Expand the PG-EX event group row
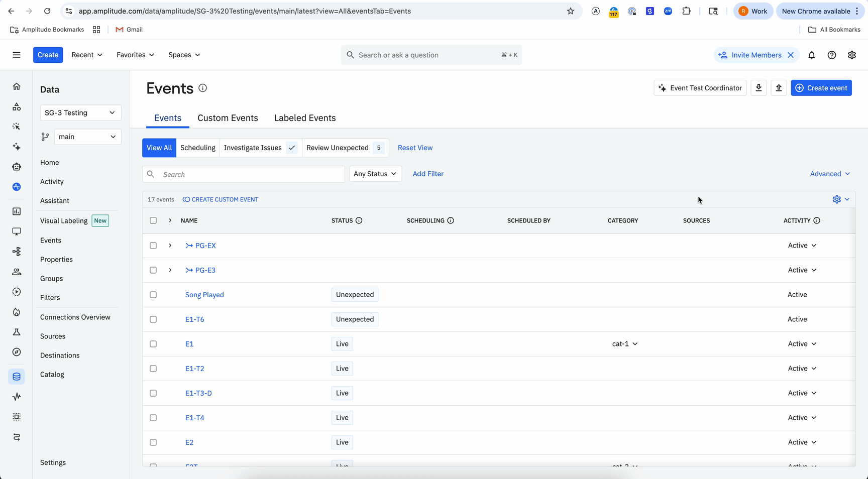 [170, 246]
